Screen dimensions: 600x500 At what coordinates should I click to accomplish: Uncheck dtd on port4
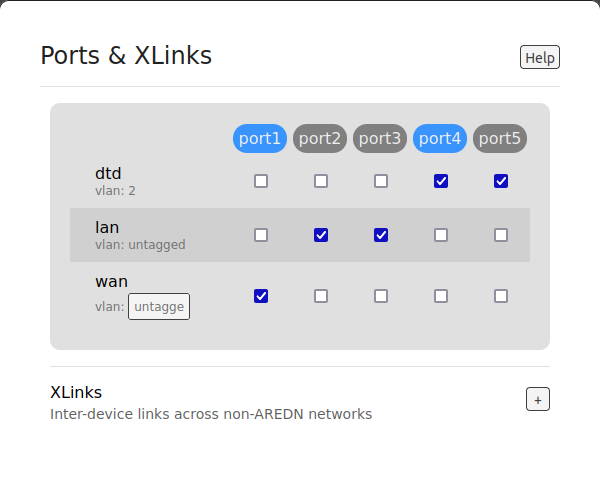click(x=441, y=181)
